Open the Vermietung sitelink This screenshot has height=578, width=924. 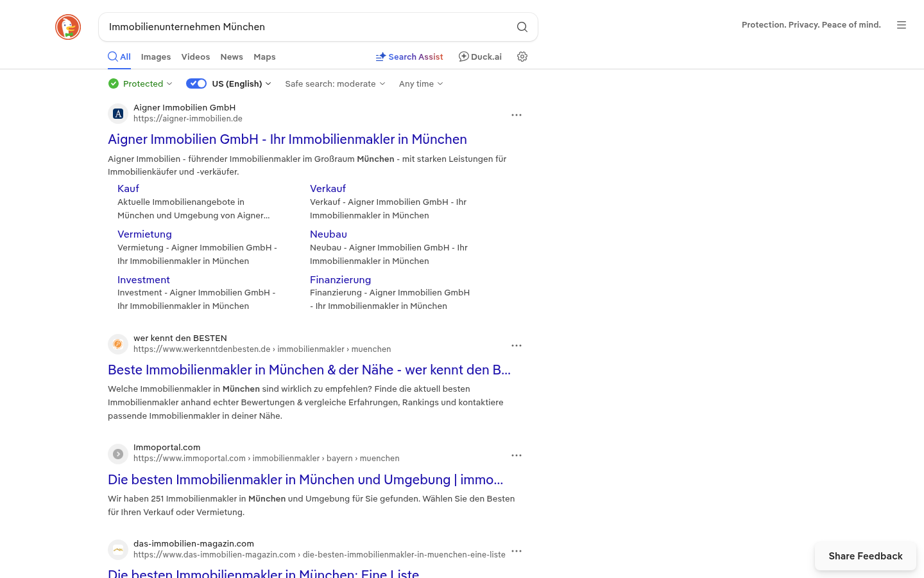click(144, 234)
